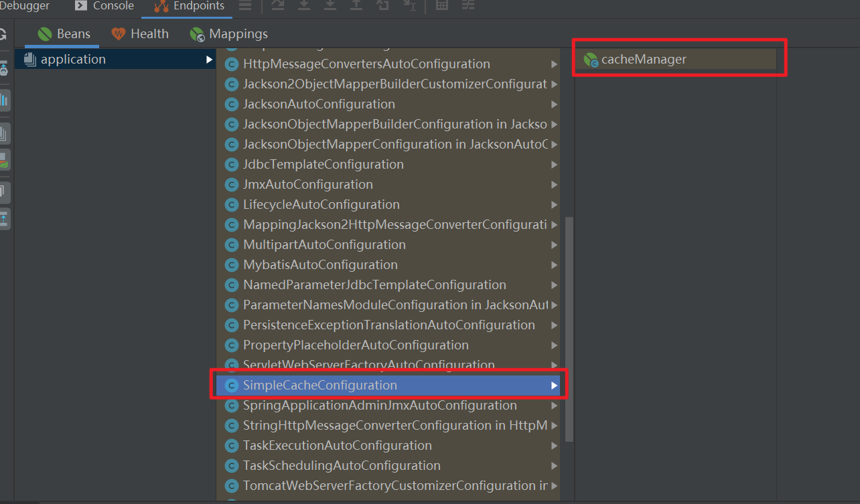Click the PropertyPlaceholderAutoConfiguration class icon
The width and height of the screenshot is (860, 504).
tap(232, 345)
